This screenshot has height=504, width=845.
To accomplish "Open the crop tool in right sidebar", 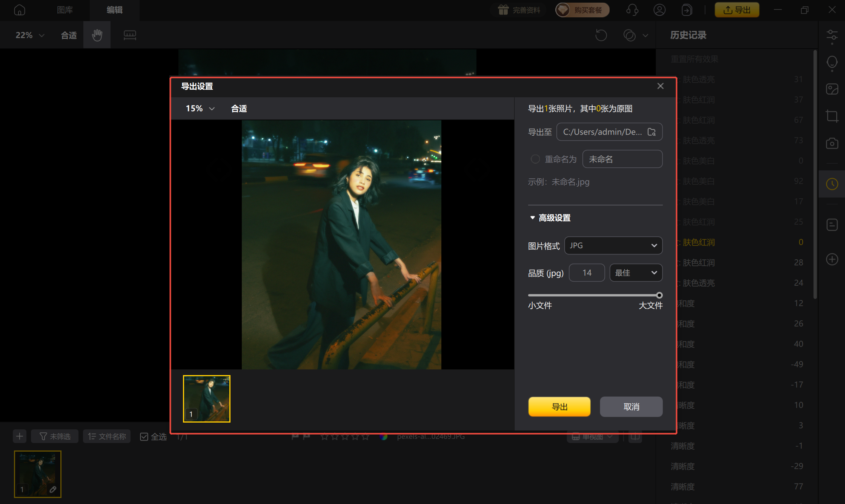I will pyautogui.click(x=832, y=116).
